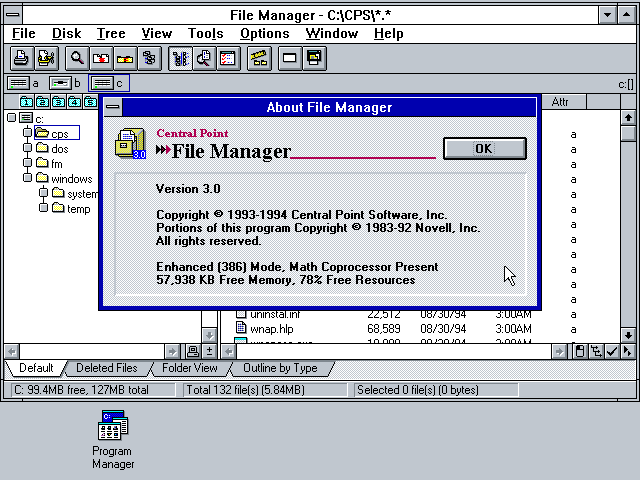The image size is (640, 480).
Task: Open the Options menu
Action: coord(264,33)
